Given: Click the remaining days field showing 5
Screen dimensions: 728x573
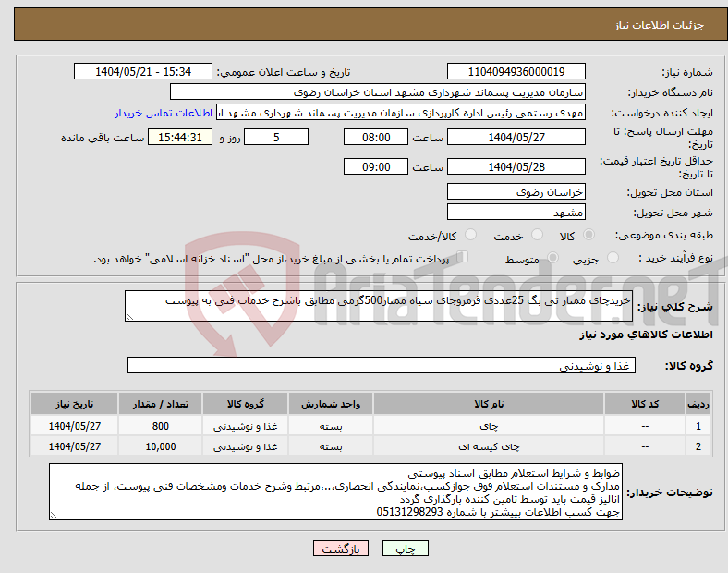Looking at the screenshot, I should click(x=276, y=137).
